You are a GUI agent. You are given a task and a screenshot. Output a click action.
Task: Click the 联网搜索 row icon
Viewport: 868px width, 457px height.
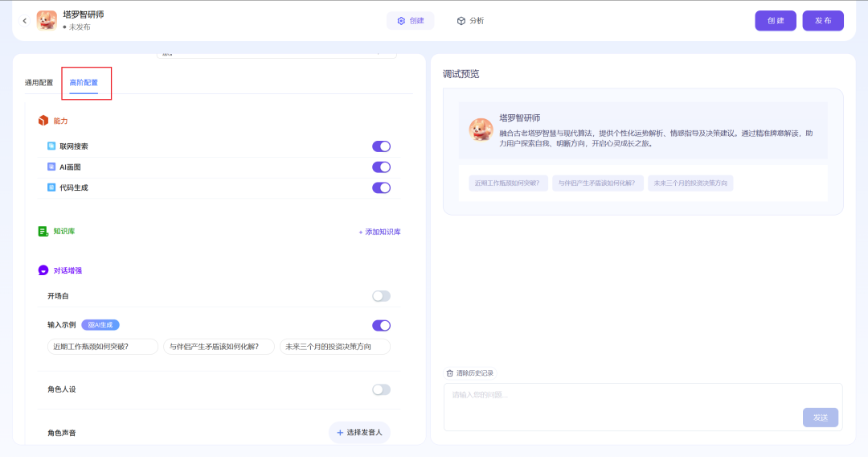coord(51,146)
